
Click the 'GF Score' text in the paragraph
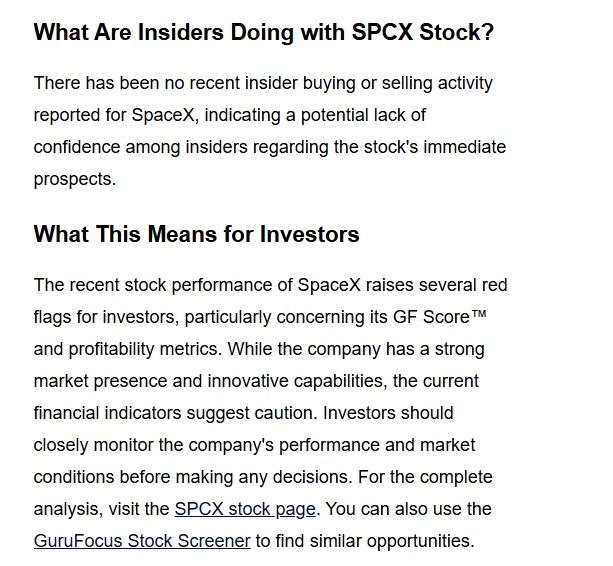[x=431, y=317]
